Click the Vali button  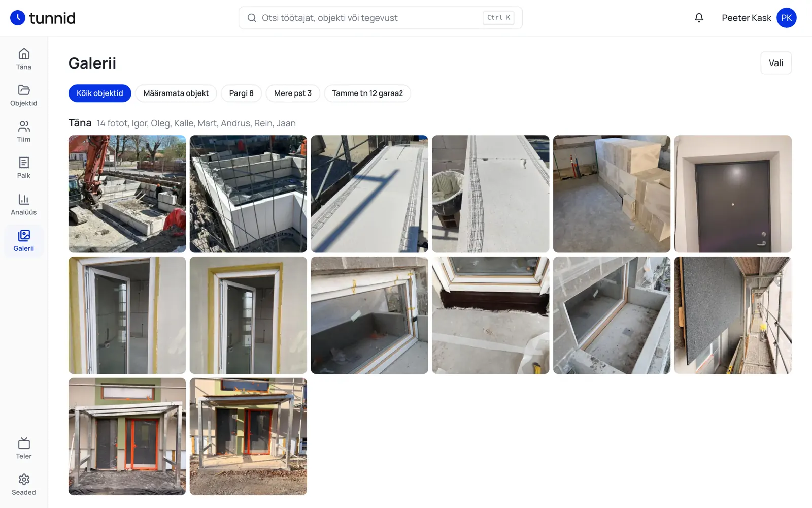coord(776,63)
